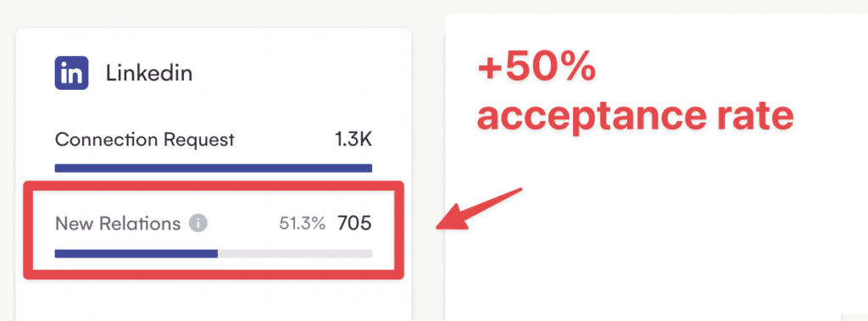The height and width of the screenshot is (321, 868).
Task: Click the New Relations label
Action: pyautogui.click(x=118, y=224)
